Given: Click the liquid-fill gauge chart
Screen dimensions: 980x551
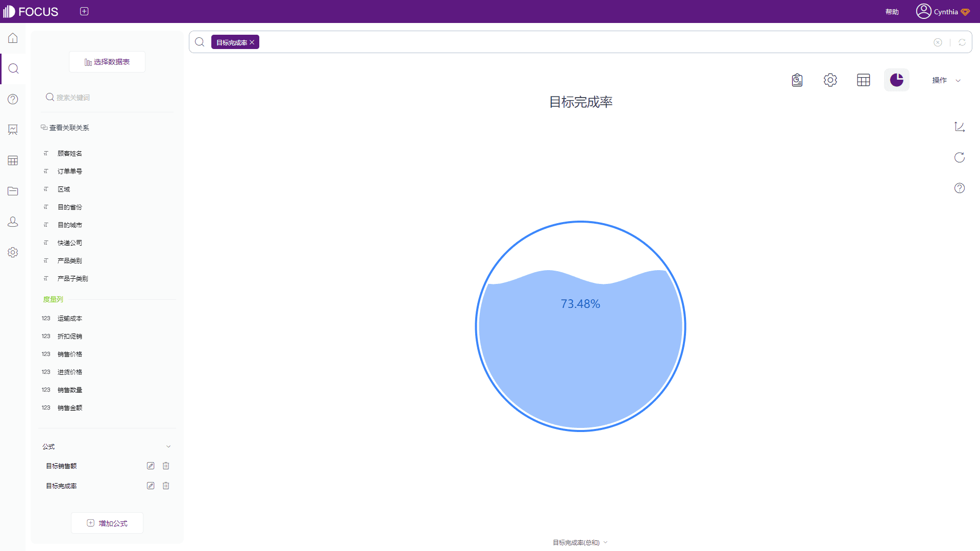Looking at the screenshot, I should point(580,326).
